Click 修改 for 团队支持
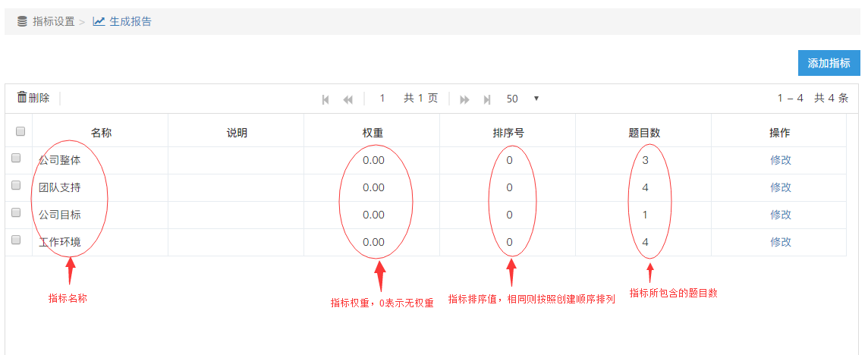This screenshot has height=355, width=868. 781,187
